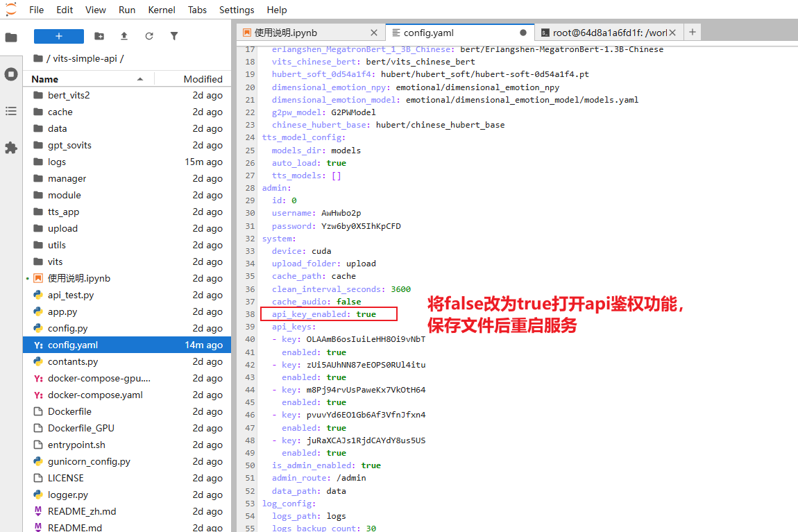Select config.py in the file list
The width and height of the screenshot is (798, 532).
127,329
